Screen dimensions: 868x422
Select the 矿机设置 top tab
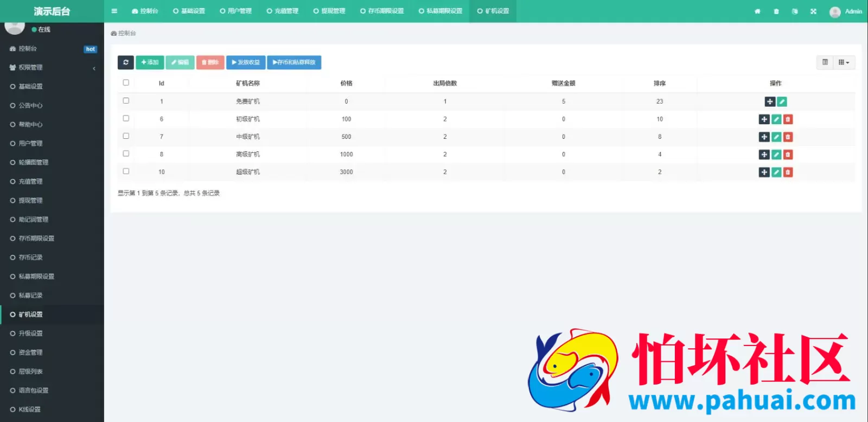[x=493, y=11]
